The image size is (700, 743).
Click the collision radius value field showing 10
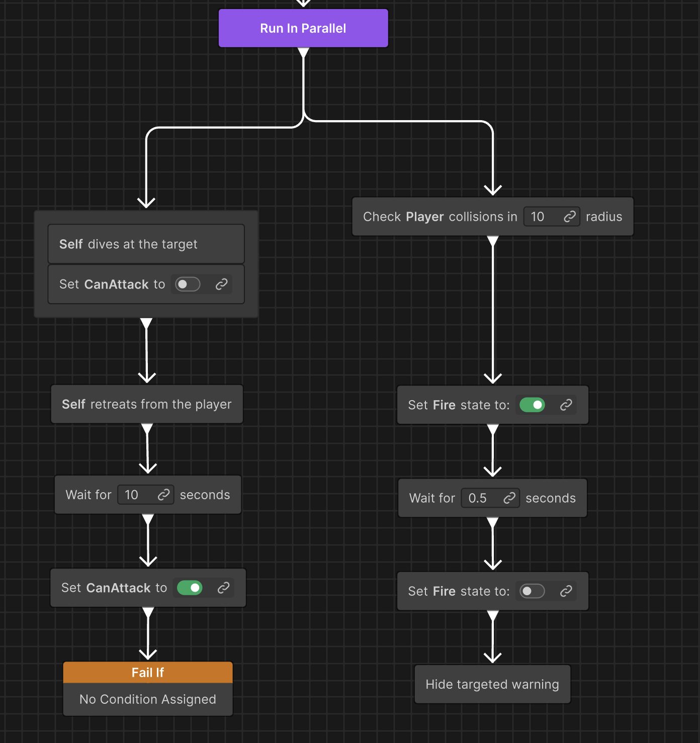click(552, 217)
